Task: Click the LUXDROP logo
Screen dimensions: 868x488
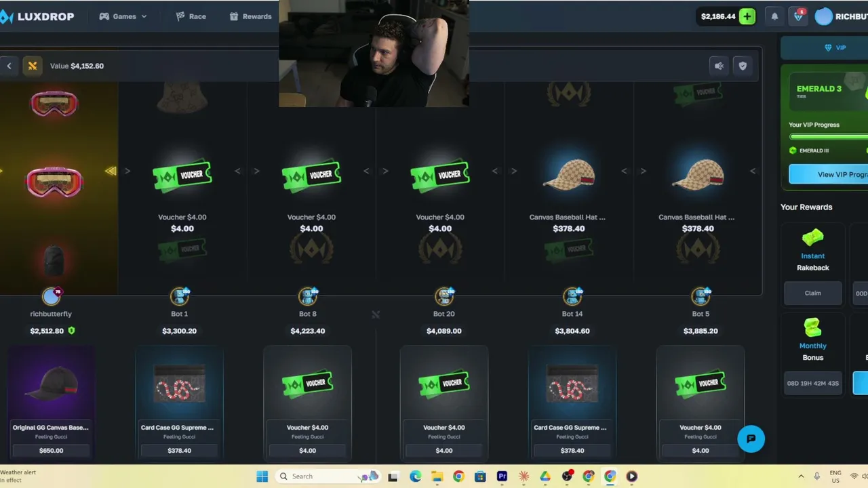Action: tap(37, 16)
